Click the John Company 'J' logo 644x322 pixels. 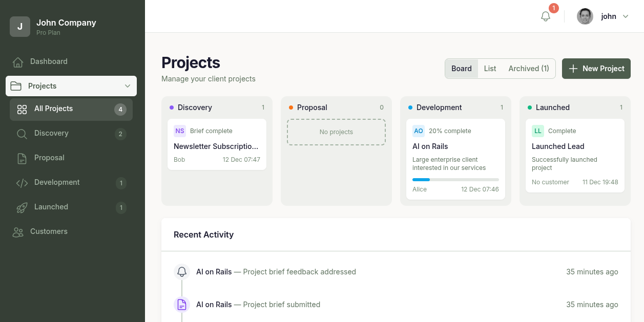click(20, 27)
